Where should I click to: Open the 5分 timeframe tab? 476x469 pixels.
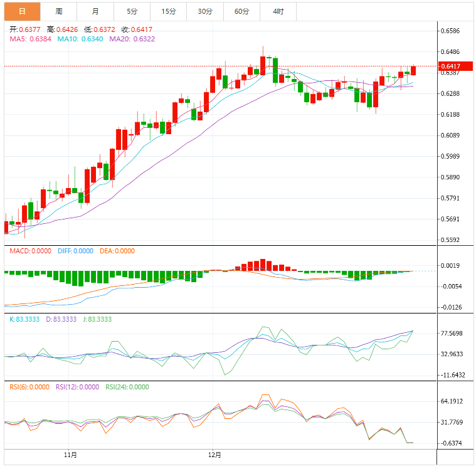click(x=132, y=11)
